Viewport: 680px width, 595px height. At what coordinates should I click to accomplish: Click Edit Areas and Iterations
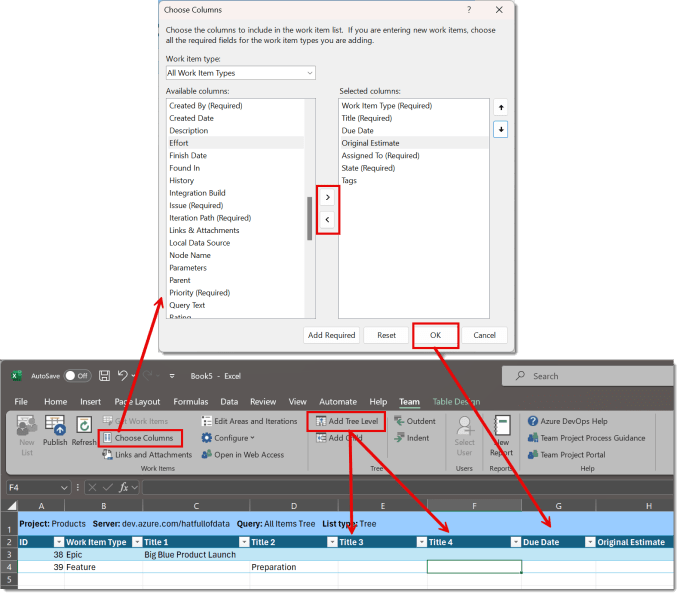tap(250, 422)
